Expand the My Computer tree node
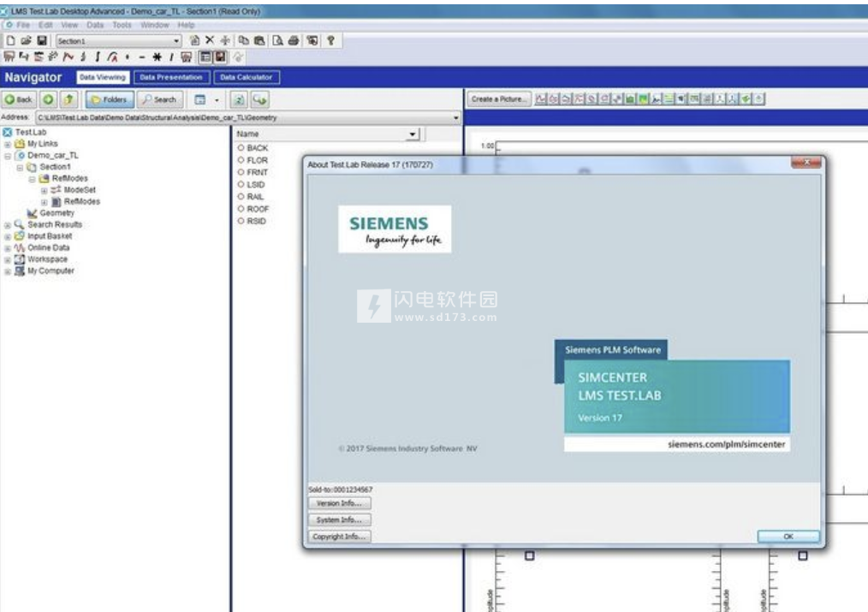 point(8,271)
